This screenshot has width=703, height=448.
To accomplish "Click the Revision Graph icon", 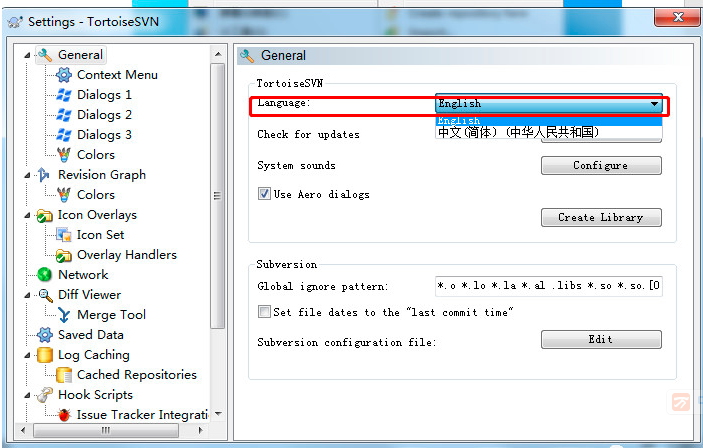I will (x=44, y=175).
